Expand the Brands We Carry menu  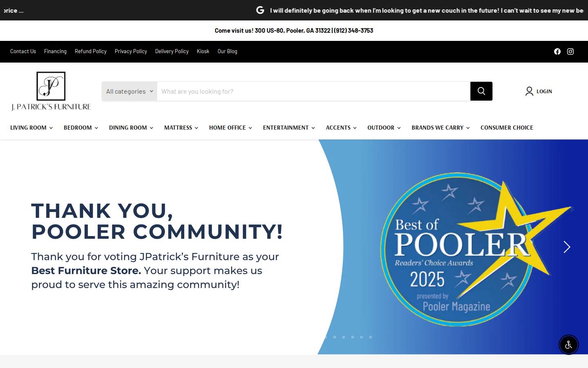pos(441,128)
